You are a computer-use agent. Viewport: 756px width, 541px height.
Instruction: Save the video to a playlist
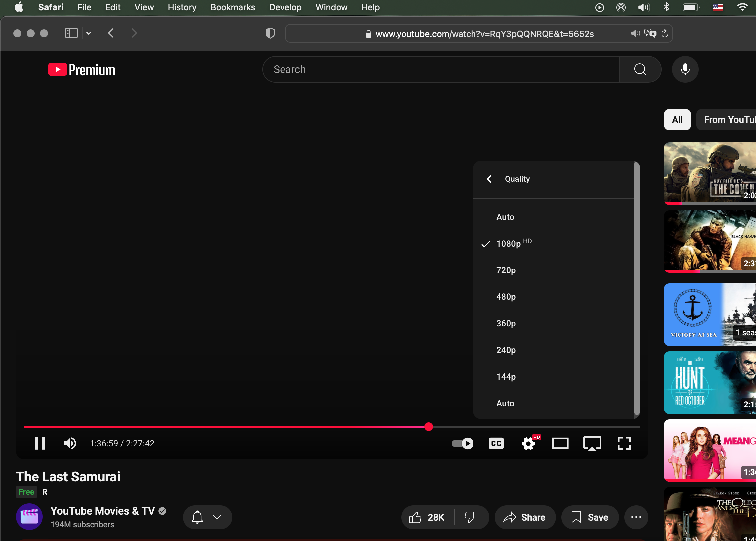(x=590, y=517)
